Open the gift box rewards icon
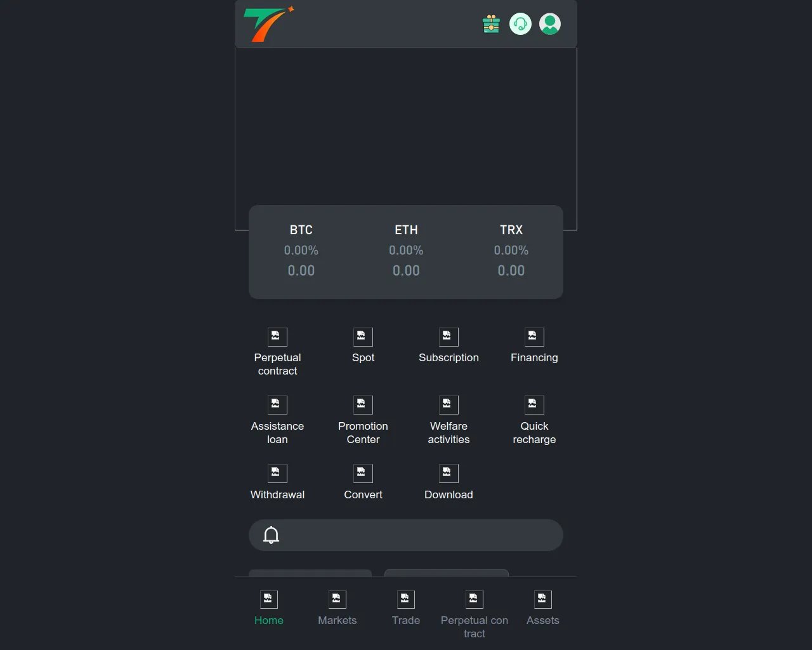Screen dimensions: 812x650 tap(491, 24)
